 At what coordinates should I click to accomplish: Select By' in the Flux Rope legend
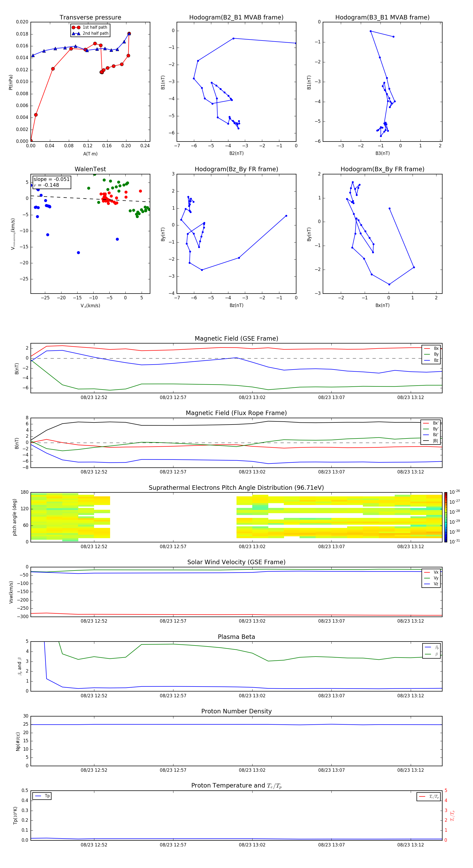click(431, 429)
